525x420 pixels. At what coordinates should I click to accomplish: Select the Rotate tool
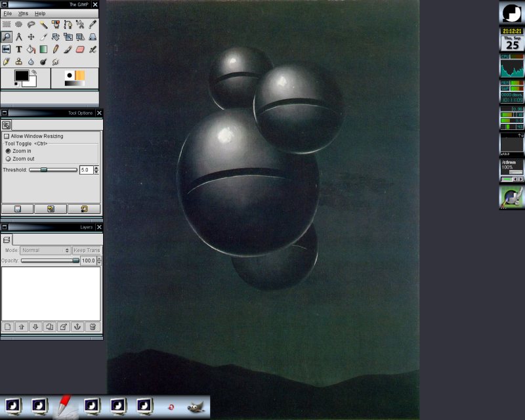[56, 37]
